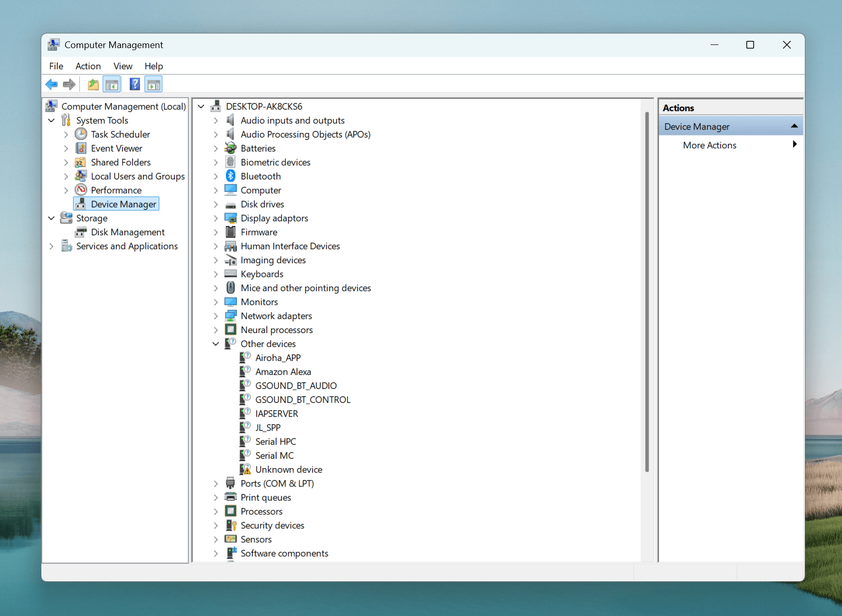This screenshot has height=616, width=842.
Task: Open the Action menu
Action: pyautogui.click(x=88, y=66)
